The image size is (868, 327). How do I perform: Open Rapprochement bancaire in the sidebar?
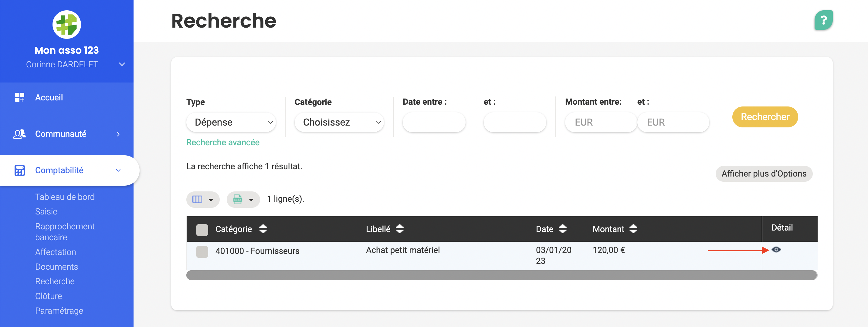click(x=65, y=232)
